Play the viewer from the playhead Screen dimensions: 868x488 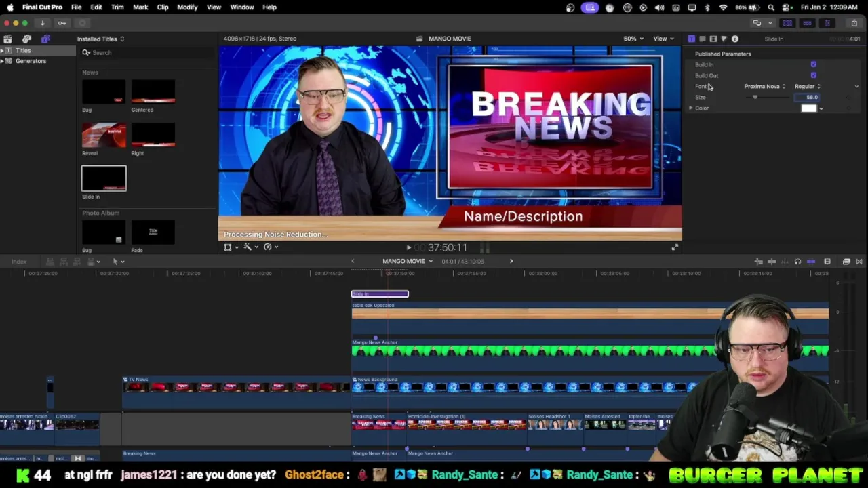pyautogui.click(x=408, y=248)
